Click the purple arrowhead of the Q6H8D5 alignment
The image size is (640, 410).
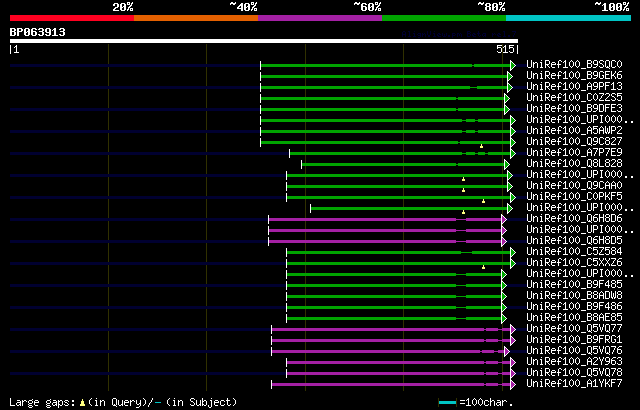(504, 242)
